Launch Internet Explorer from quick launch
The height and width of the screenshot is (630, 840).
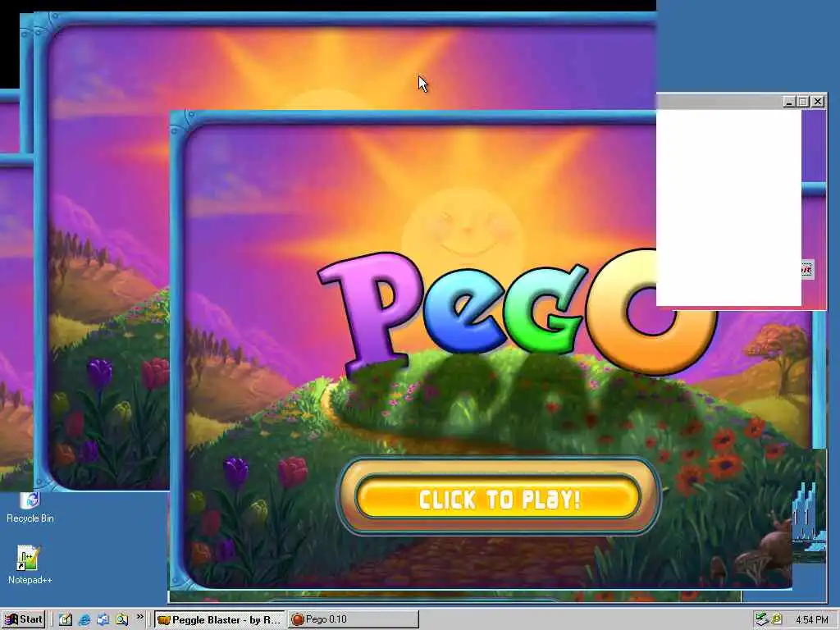[84, 620]
